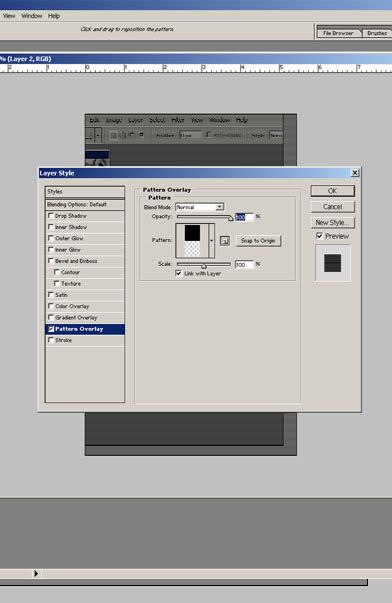The width and height of the screenshot is (392, 603).
Task: Click the Scale slider handle
Action: (x=204, y=266)
